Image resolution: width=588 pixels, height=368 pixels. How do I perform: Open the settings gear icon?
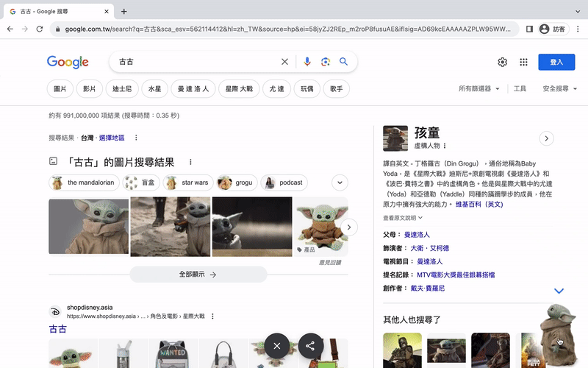coord(503,62)
